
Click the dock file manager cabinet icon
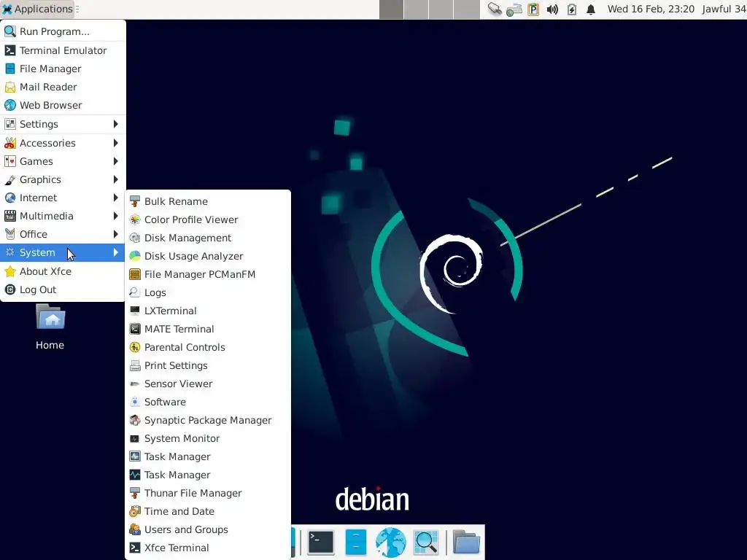coord(355,542)
